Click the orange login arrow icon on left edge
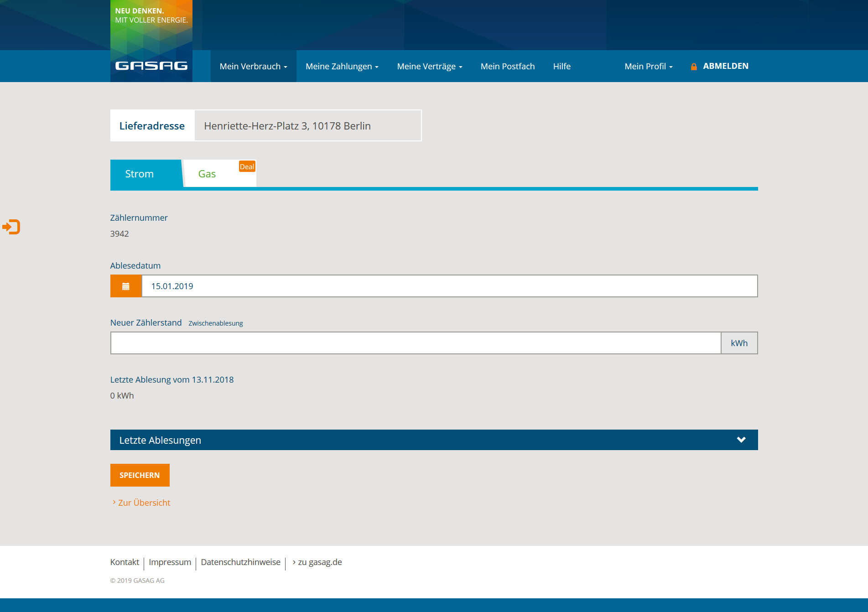The width and height of the screenshot is (868, 612). 11,227
